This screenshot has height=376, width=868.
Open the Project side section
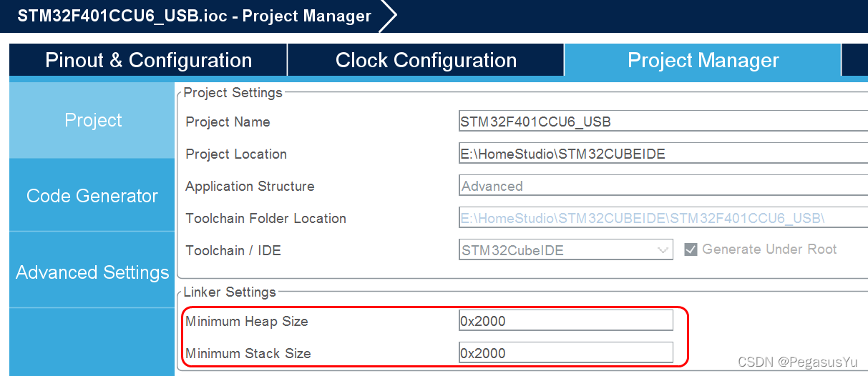coord(92,120)
